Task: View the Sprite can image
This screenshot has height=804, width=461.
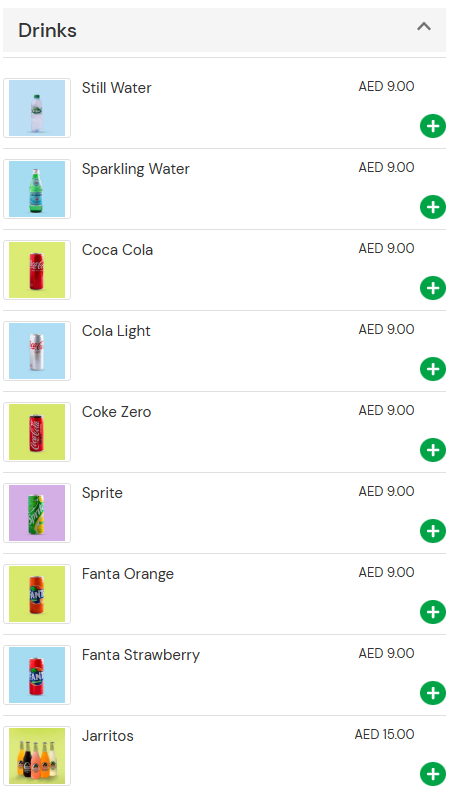Action: tap(37, 513)
